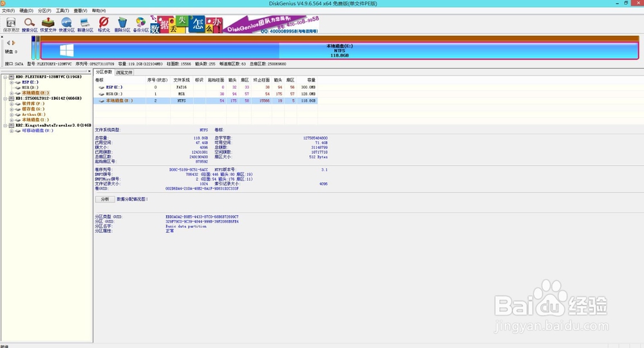
Task: Collapse the HD1 ST500LT012 tree node
Action: coord(5,98)
